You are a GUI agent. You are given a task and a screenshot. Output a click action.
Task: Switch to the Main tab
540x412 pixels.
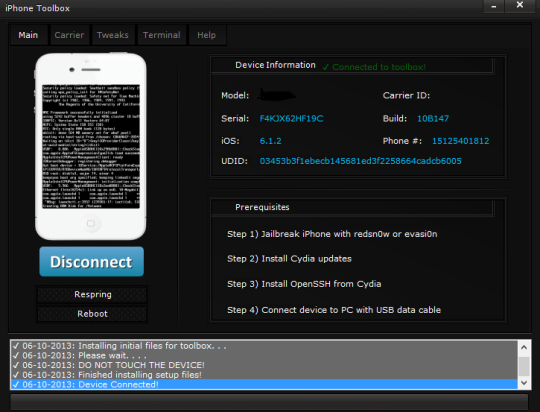(28, 35)
